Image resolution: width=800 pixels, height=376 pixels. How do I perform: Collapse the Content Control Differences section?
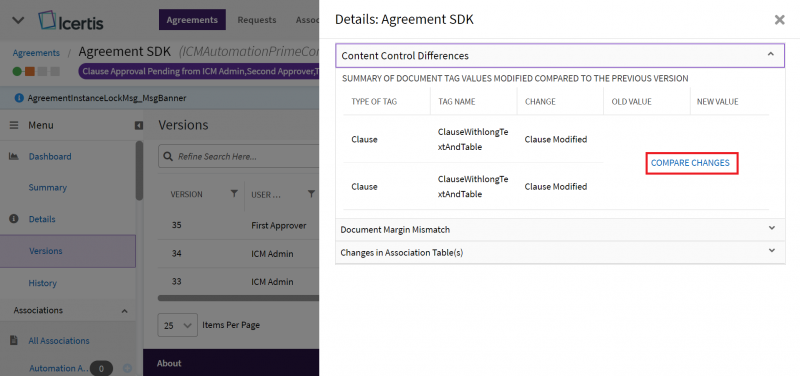coord(771,55)
